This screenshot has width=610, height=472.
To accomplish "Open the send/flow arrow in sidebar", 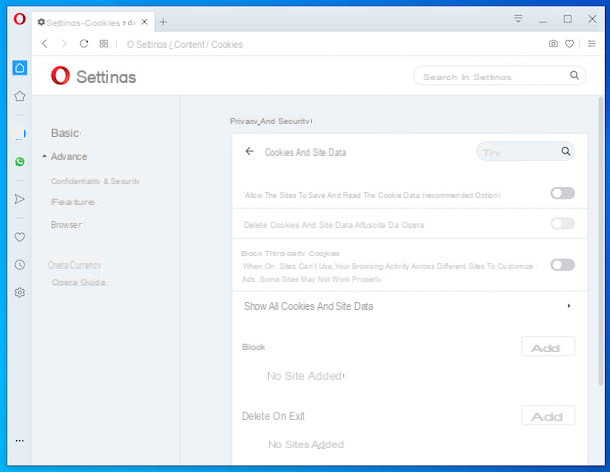I will 19,199.
